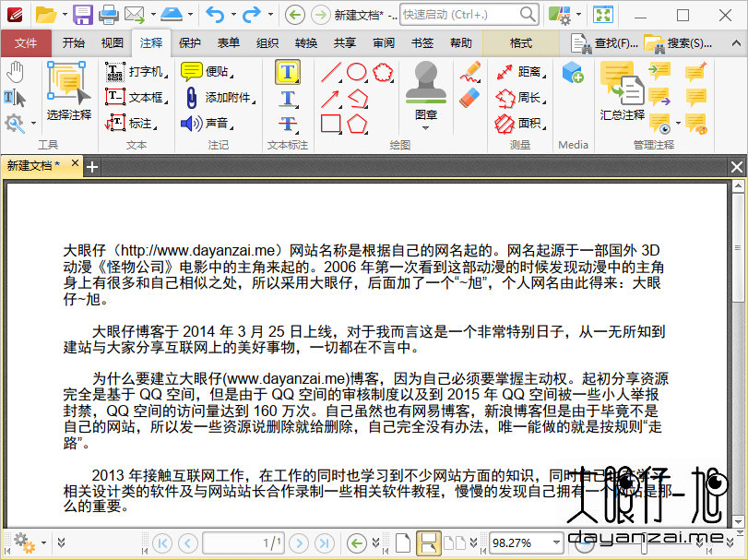Click the open folder icon
The image size is (748, 560).
coord(46,15)
